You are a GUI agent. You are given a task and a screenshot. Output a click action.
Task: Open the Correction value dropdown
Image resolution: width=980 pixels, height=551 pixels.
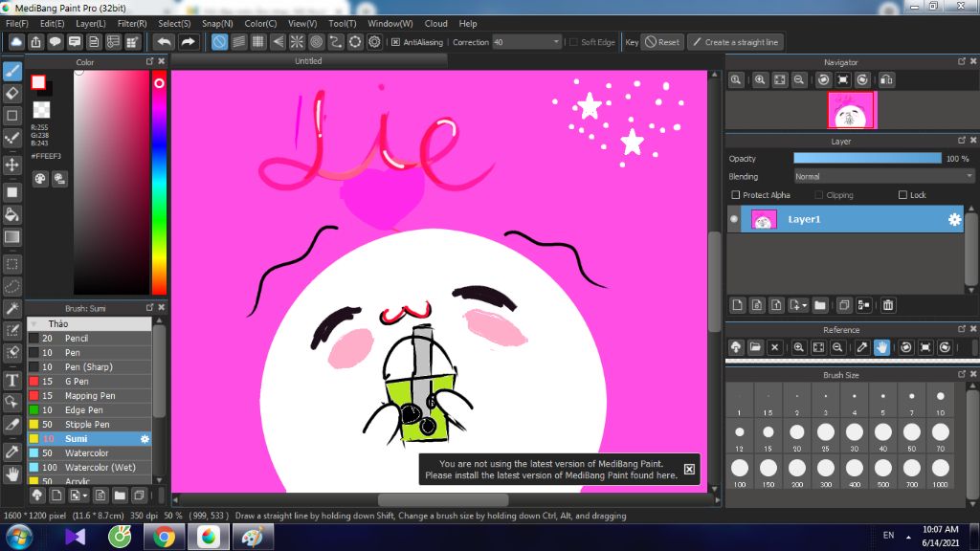(x=526, y=42)
